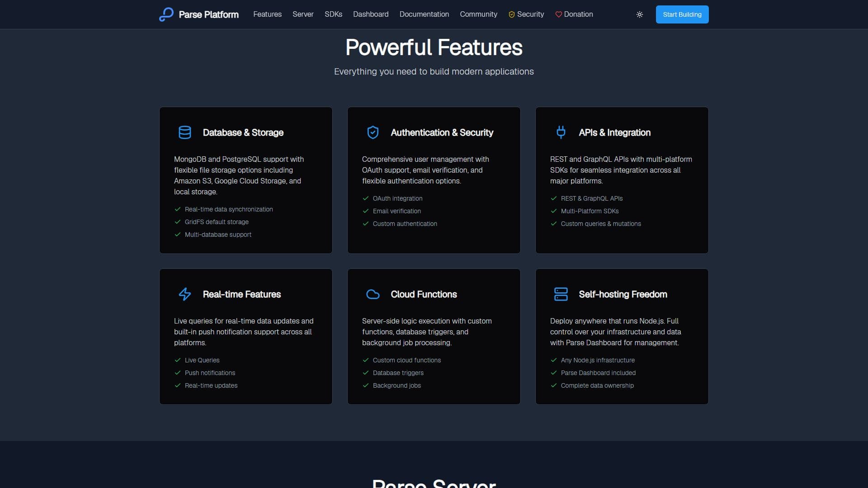The width and height of the screenshot is (868, 488).
Task: Click checkmark beside Real-time data synchronization
Action: tap(178, 209)
